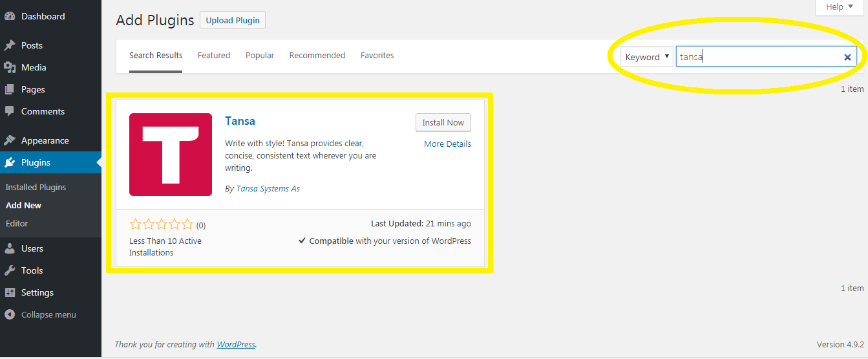Click the Users person icon
This screenshot has width=868, height=359.
coord(10,248)
